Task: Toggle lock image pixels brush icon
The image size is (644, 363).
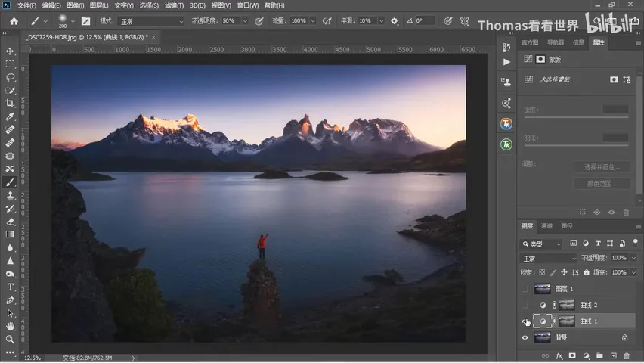Action: point(553,272)
